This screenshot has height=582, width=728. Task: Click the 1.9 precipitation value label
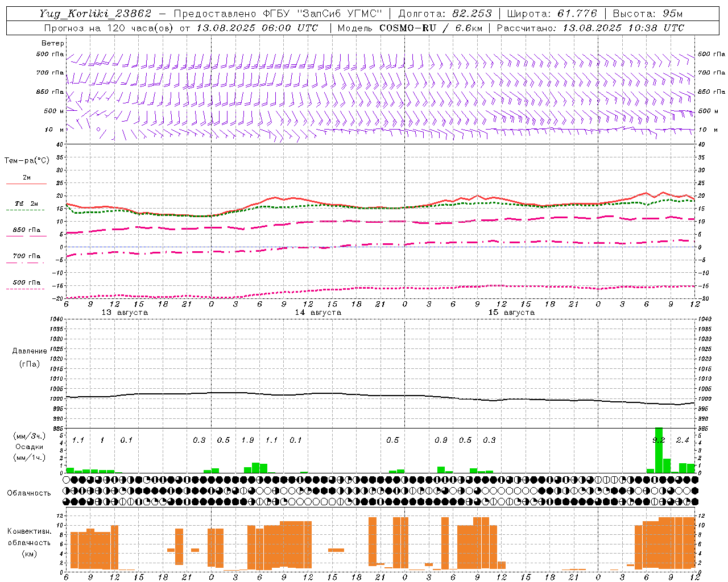click(247, 440)
